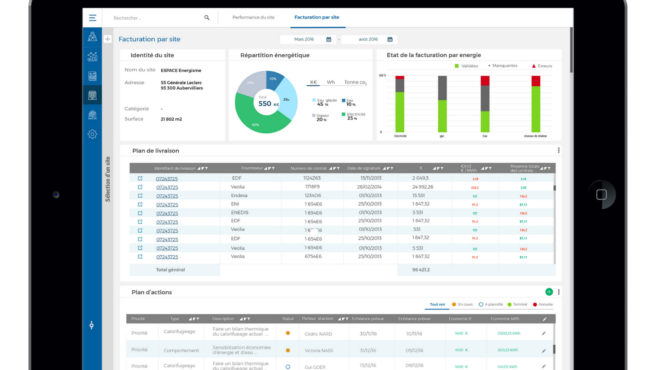Screen dimensions: 660x370
Task: Toggle the Erreurs legend entry
Action: tap(542, 66)
